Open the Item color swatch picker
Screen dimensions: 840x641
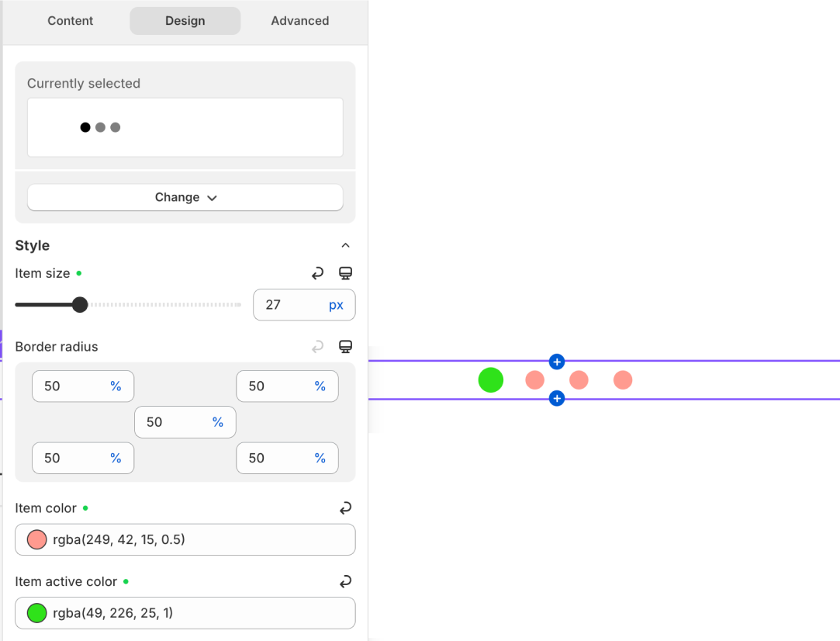pyautogui.click(x=36, y=539)
